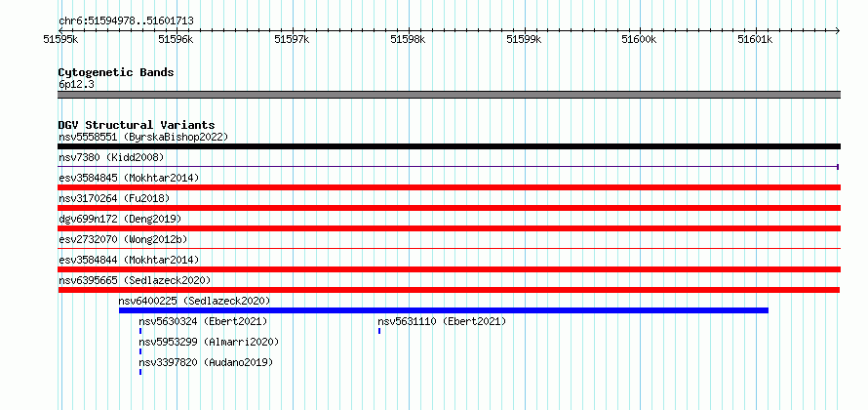
Task: Open nsv3397820 (Audano2019) label
Action: tap(206, 362)
